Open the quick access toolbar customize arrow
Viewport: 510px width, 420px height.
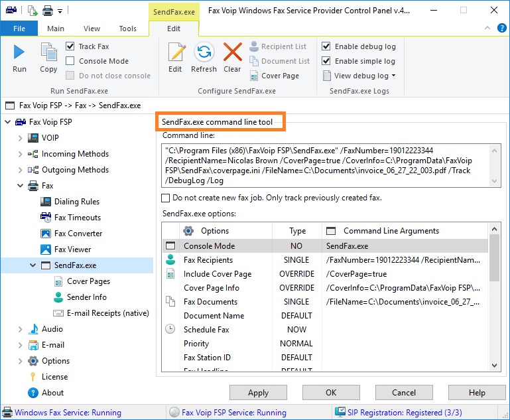coord(60,11)
